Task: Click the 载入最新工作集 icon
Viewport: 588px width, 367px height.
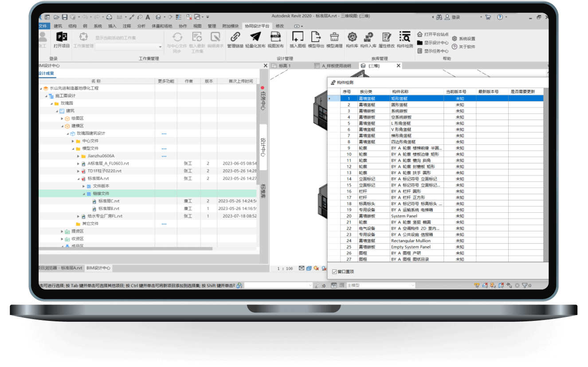Action: click(197, 37)
